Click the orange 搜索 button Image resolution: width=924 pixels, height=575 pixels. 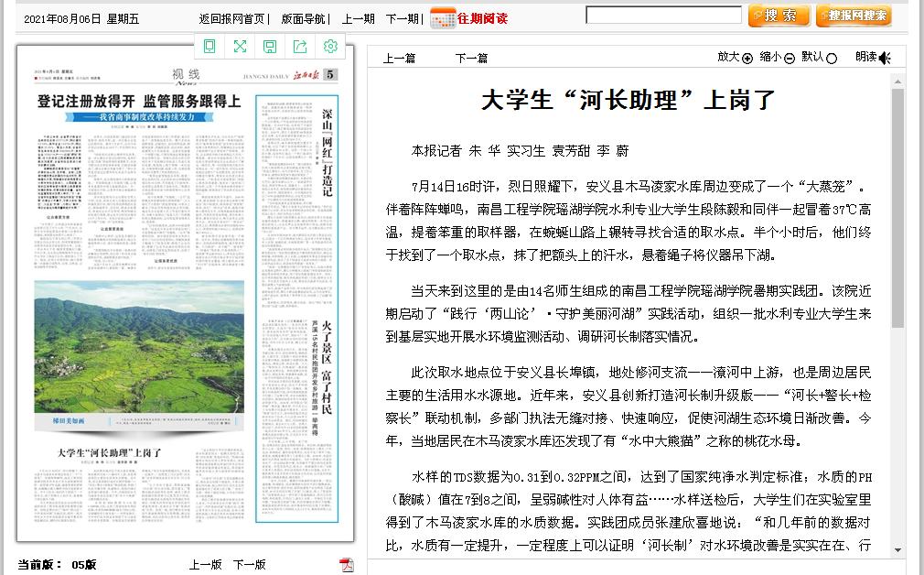[779, 16]
